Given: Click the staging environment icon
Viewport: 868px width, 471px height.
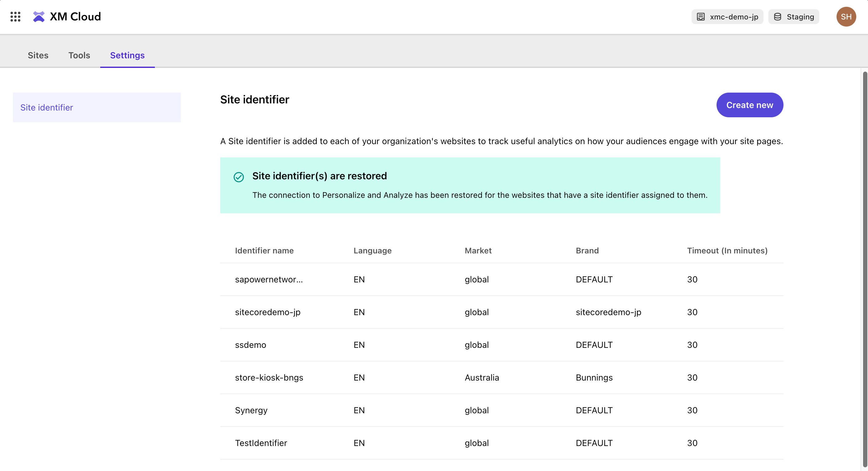Looking at the screenshot, I should [x=778, y=16].
